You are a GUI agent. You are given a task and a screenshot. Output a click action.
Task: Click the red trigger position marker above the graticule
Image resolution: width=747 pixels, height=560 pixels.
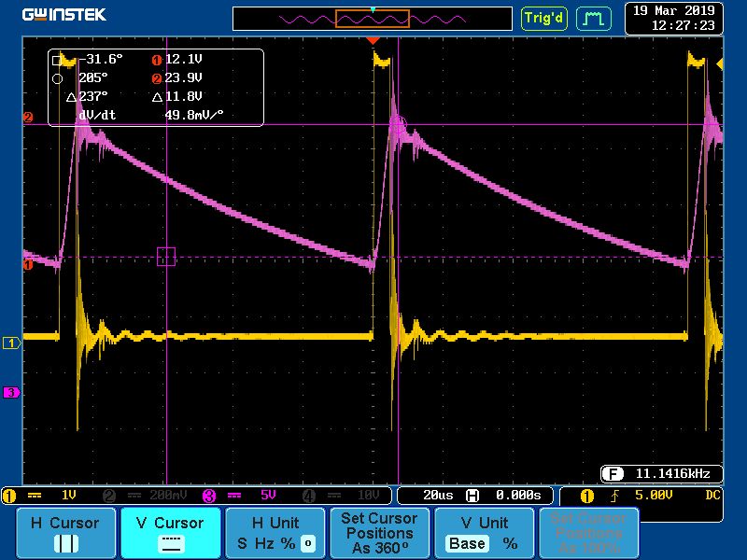pos(373,41)
